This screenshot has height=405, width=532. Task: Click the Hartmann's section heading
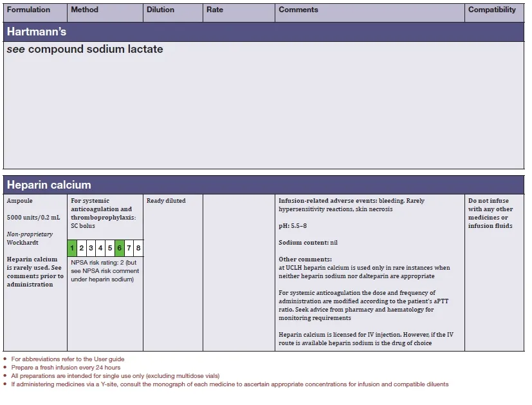coord(37,32)
